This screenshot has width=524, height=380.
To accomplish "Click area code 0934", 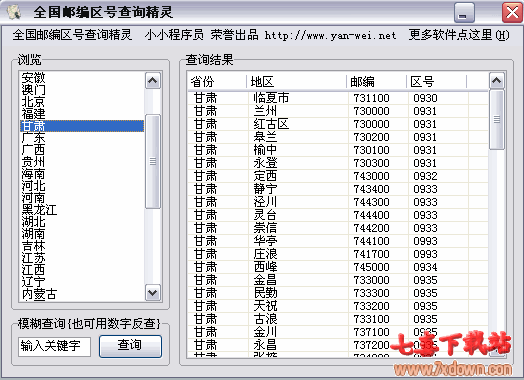I will pyautogui.click(x=425, y=268).
